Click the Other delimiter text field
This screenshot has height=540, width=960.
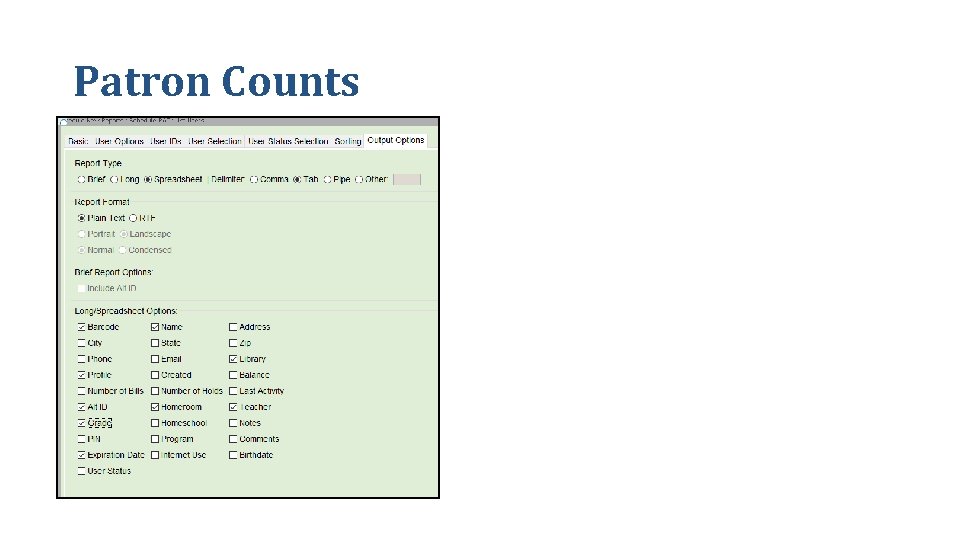pos(407,179)
